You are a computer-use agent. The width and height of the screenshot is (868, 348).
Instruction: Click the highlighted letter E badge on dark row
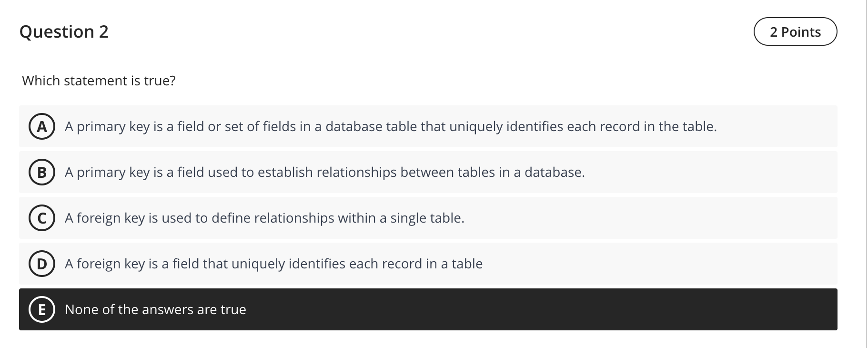pyautogui.click(x=42, y=309)
